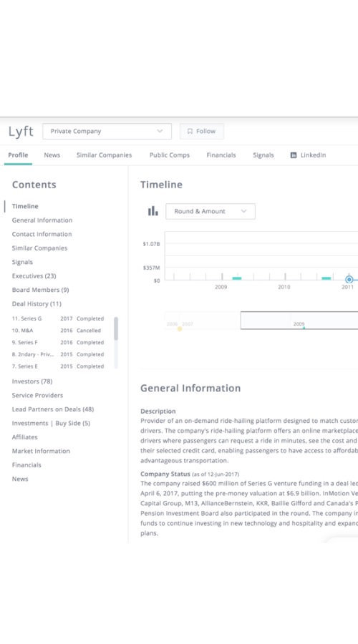Viewport: 358px width, 644px height.
Task: Click the bookmark icon in Follow button
Action: pyautogui.click(x=190, y=132)
